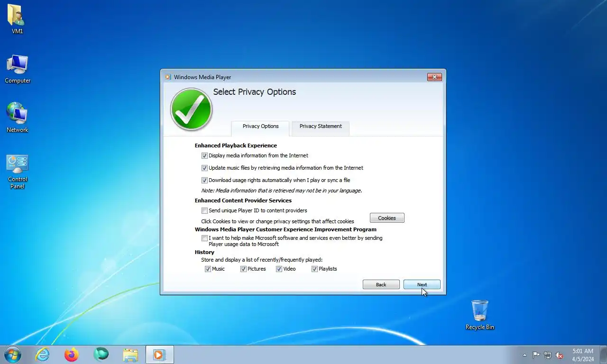The height and width of the screenshot is (364, 607).
Task: Open the Computer desktop icon
Action: coord(18,69)
